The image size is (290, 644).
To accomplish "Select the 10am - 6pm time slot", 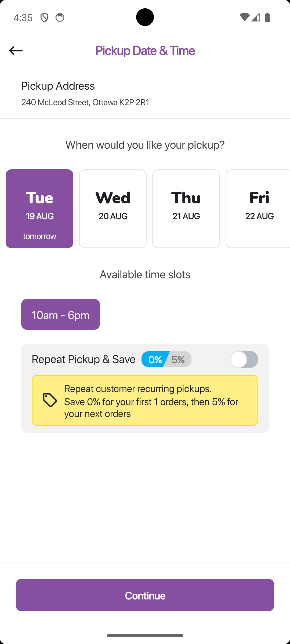I will point(60,314).
